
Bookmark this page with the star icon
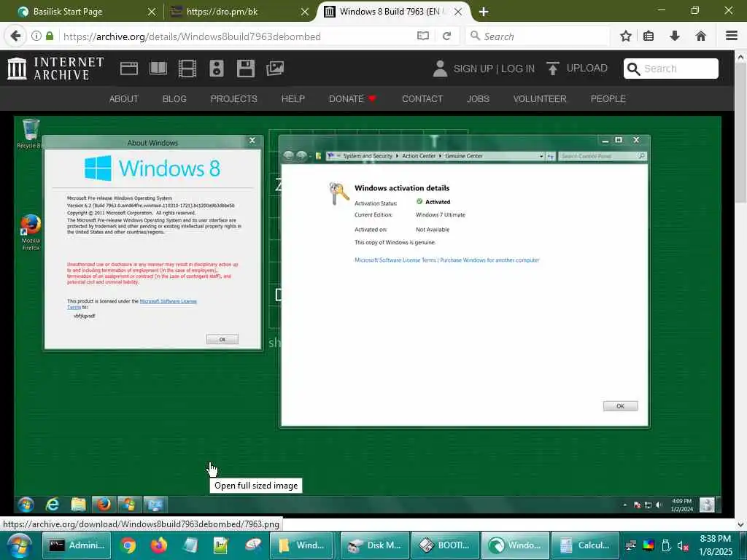point(625,36)
